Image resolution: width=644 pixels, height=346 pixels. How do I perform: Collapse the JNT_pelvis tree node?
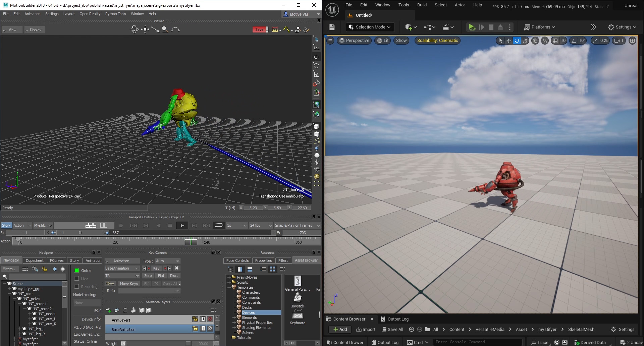pyautogui.click(x=15, y=299)
